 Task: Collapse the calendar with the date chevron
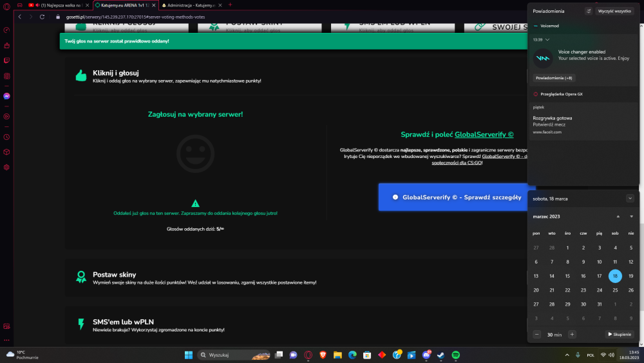pyautogui.click(x=630, y=198)
